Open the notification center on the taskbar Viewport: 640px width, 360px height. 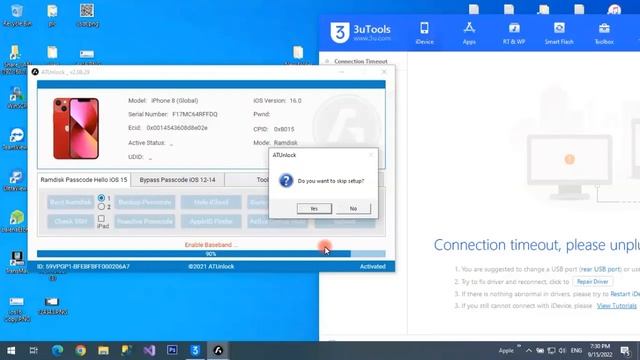point(625,351)
